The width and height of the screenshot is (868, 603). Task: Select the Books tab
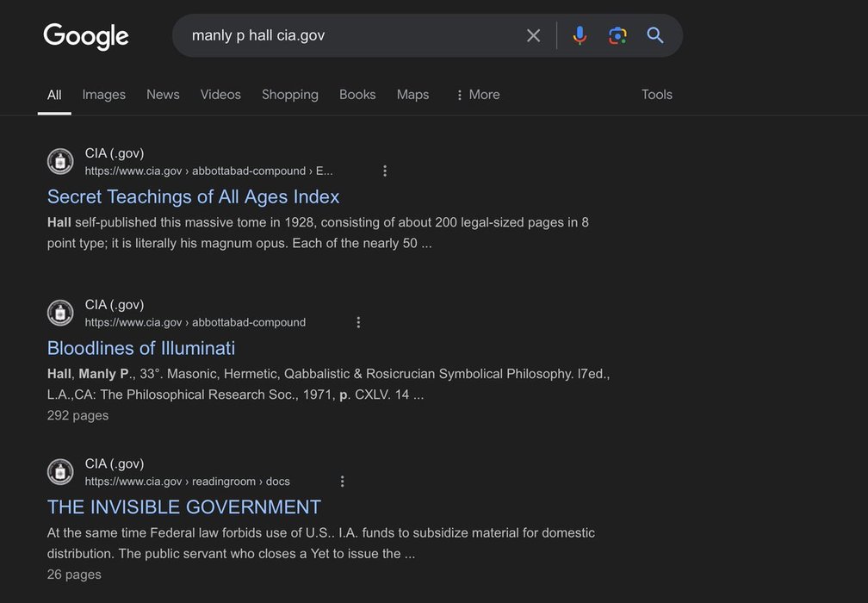click(x=356, y=95)
